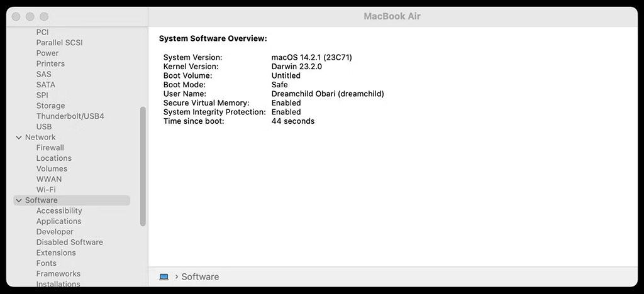
Task: Select the Developer sidebar entry
Action: coord(55,232)
